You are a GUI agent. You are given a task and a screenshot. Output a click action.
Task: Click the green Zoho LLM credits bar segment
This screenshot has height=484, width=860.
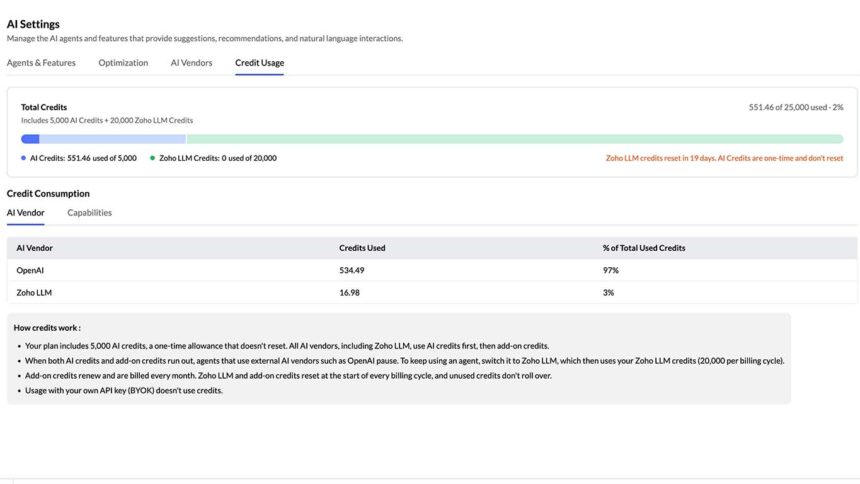tap(514, 139)
